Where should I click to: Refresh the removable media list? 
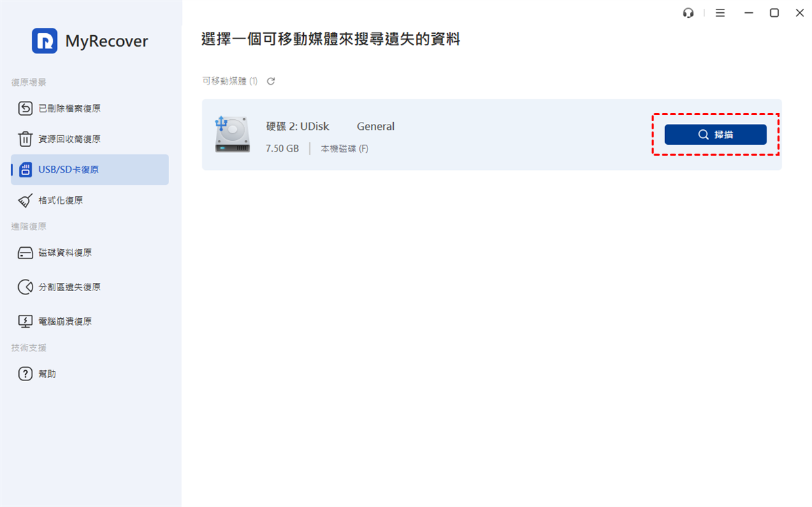tap(271, 81)
